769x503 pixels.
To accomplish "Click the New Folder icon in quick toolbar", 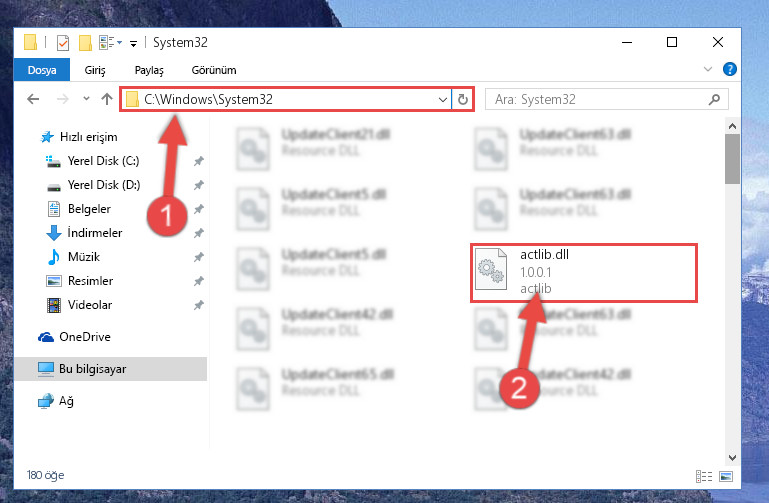I will tap(85, 43).
